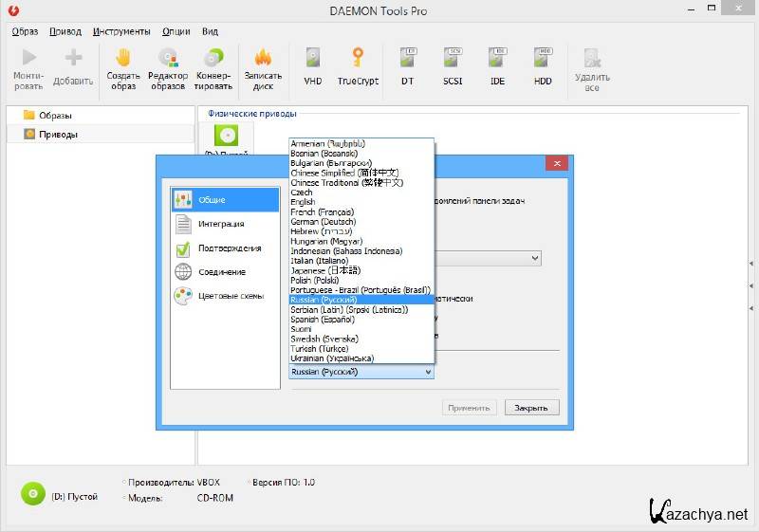Open the Инструменты menu
759x532 pixels.
click(121, 31)
